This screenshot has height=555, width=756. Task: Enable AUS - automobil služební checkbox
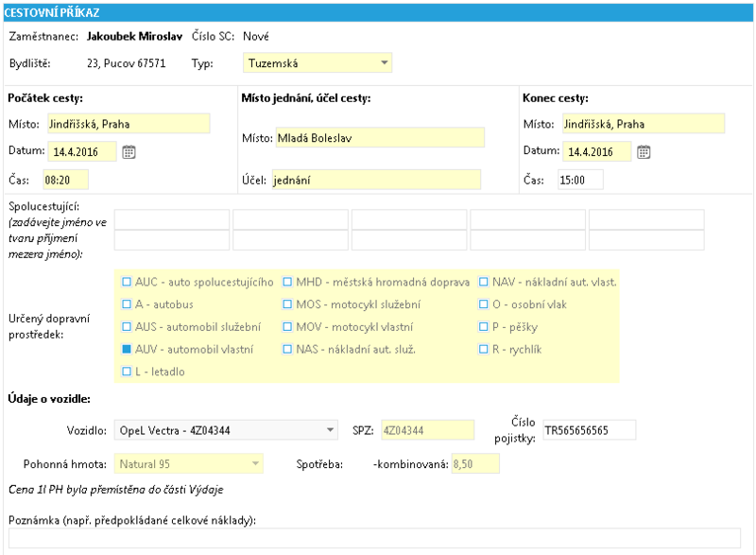pyautogui.click(x=127, y=327)
